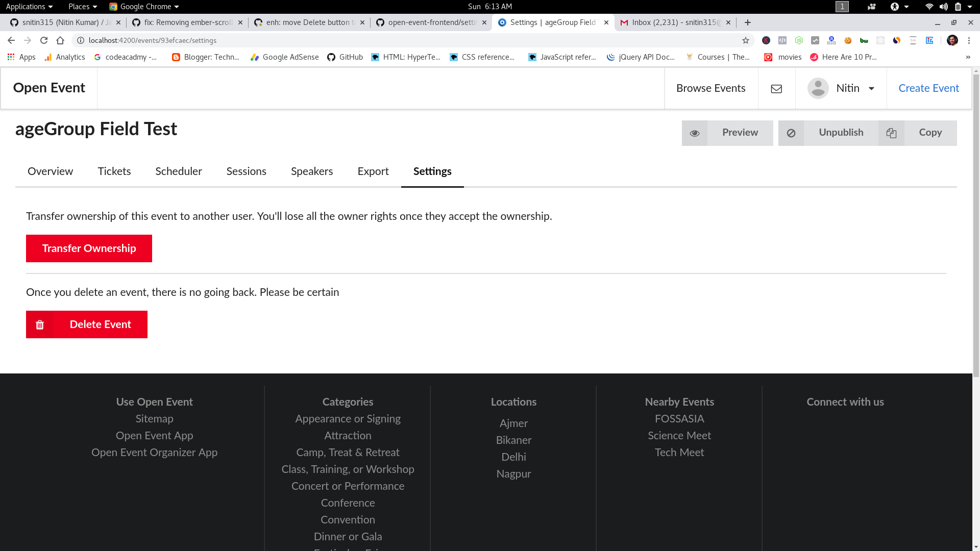The width and height of the screenshot is (980, 551).
Task: Click the trash icon on Delete Event
Action: click(40, 325)
